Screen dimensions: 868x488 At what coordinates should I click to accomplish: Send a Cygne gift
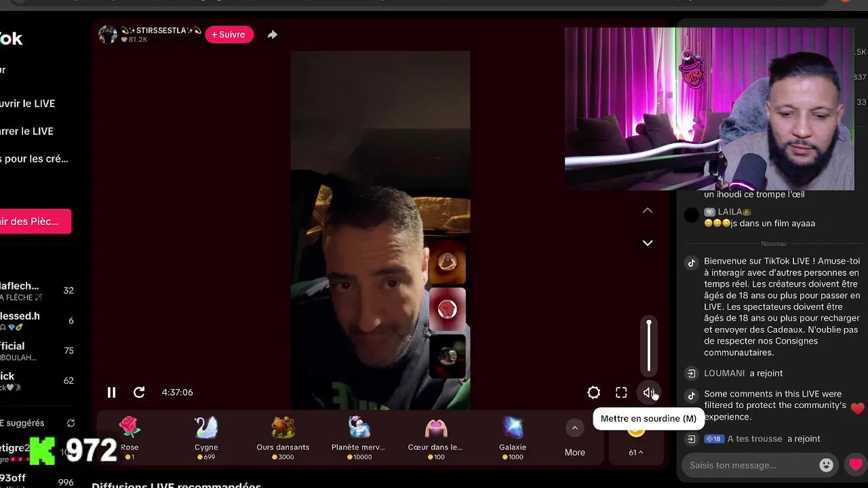click(206, 438)
